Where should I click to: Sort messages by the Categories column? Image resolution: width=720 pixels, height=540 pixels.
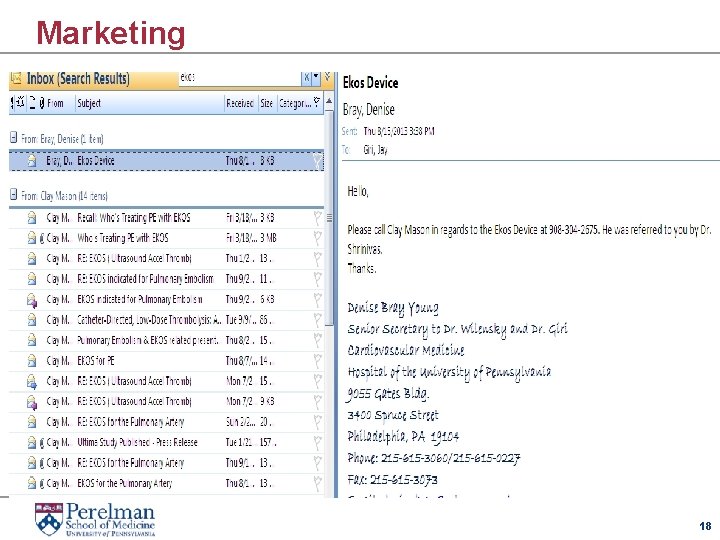click(294, 103)
